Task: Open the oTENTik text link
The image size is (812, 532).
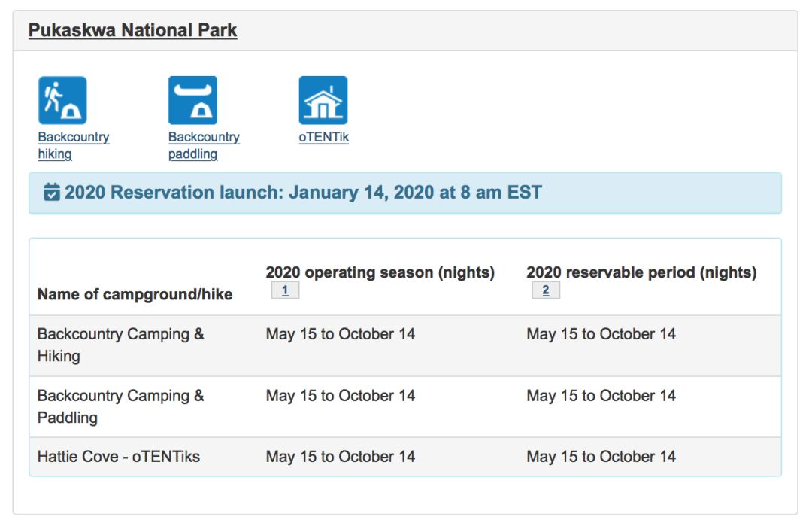Action: pos(323,138)
